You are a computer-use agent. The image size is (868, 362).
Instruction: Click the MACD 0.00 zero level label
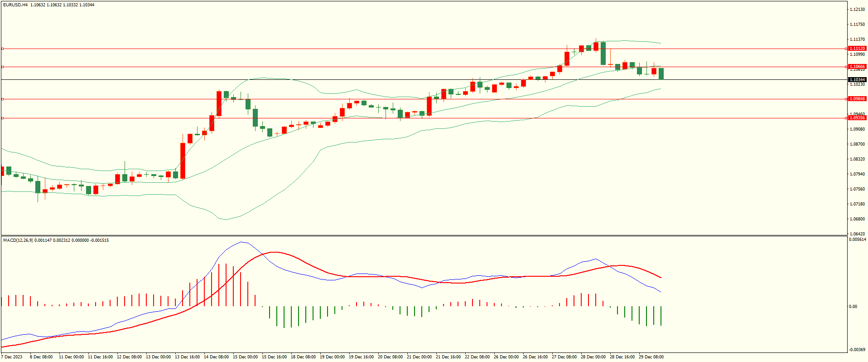853,307
